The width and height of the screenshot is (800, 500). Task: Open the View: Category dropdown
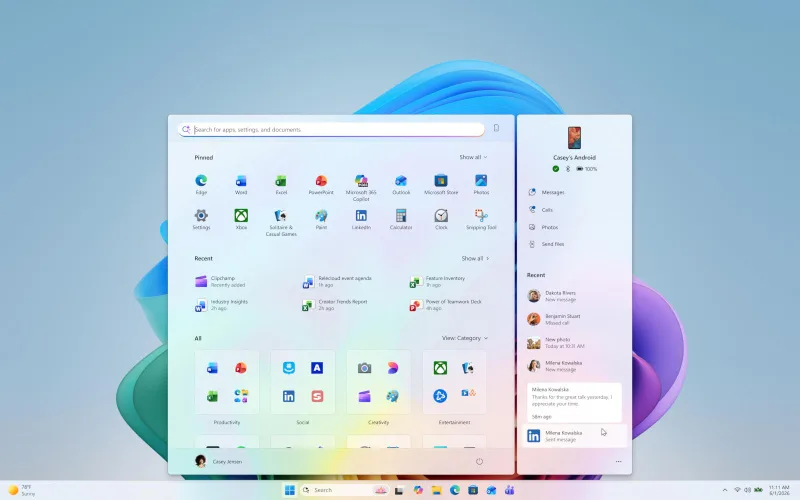tap(465, 338)
